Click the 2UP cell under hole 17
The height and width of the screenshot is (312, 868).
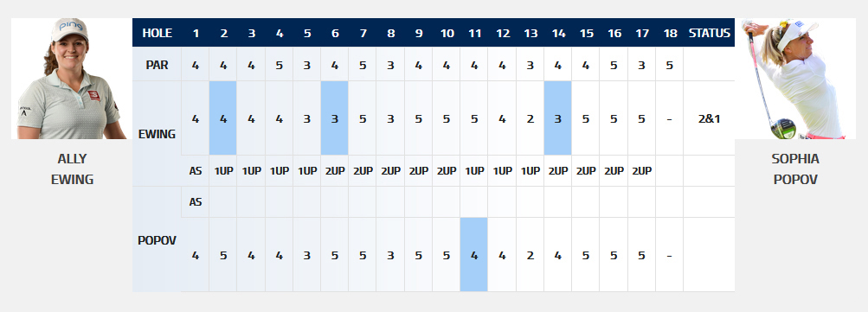641,171
